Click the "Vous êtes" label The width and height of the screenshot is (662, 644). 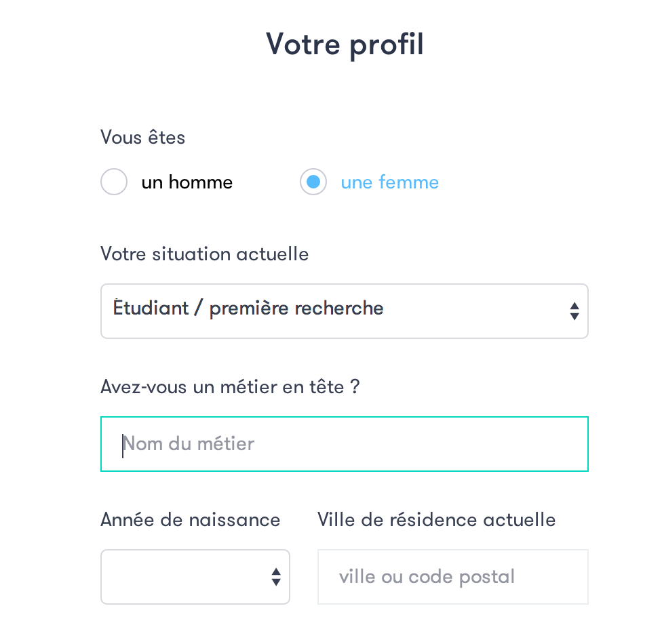(142, 138)
